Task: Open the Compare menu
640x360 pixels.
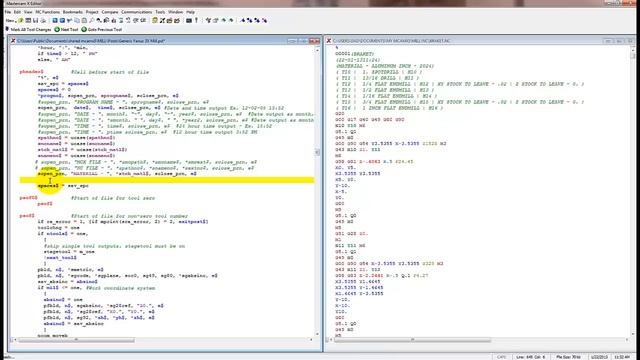Action: click(x=110, y=12)
